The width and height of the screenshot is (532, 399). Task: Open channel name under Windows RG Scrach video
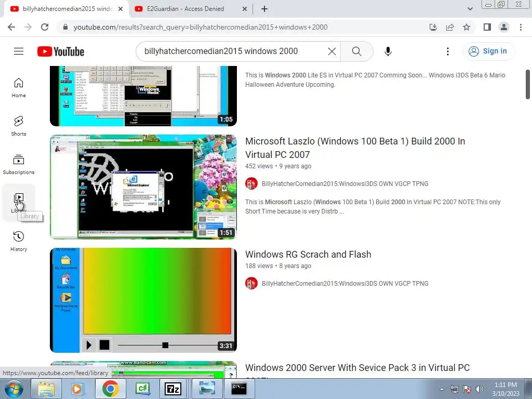click(x=345, y=283)
